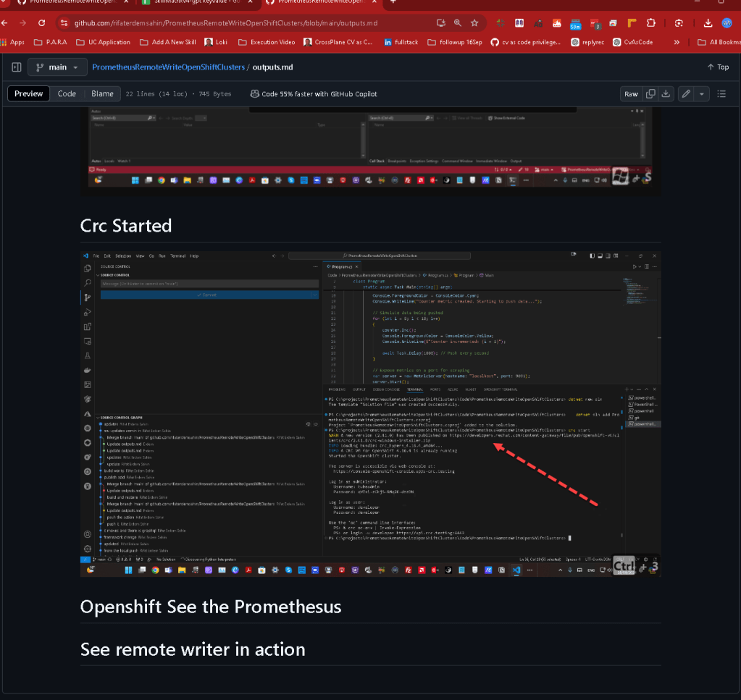The height and width of the screenshot is (700, 741).
Task: Open the All Bookmarks folder
Action: 719,42
